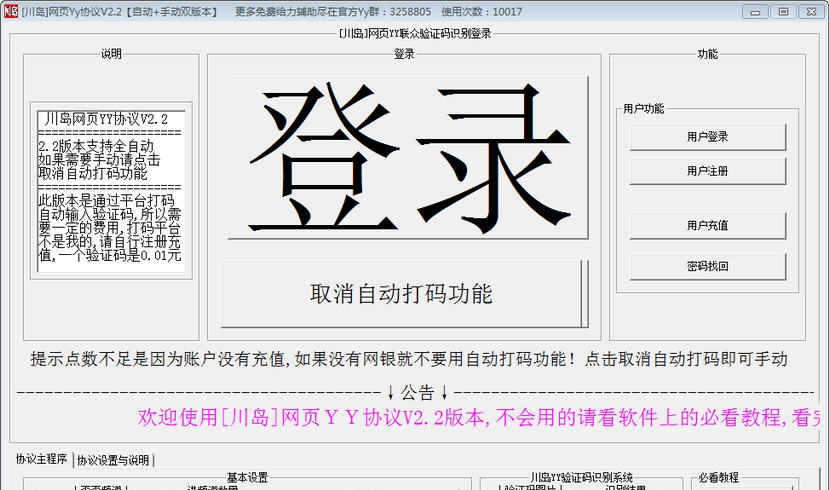This screenshot has width=829, height=490.
Task: Minimize the window
Action: 756,12
